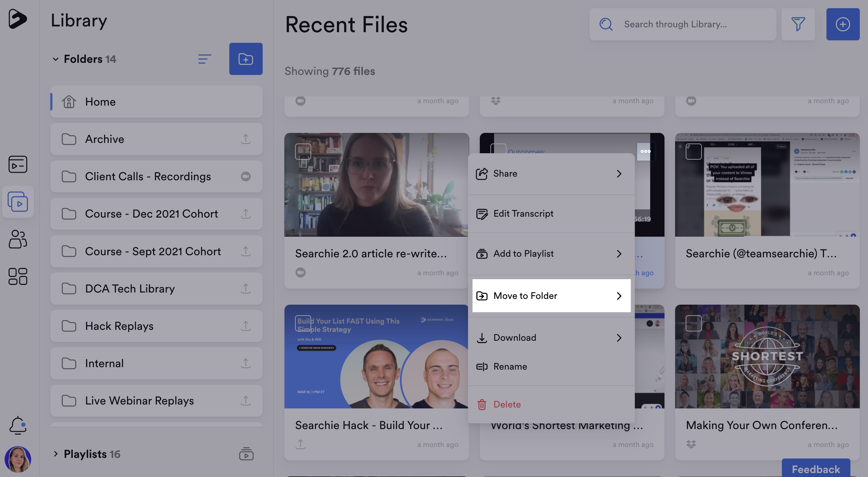Click the recording icon on Client Calls folder
The width and height of the screenshot is (868, 477).
tap(246, 176)
